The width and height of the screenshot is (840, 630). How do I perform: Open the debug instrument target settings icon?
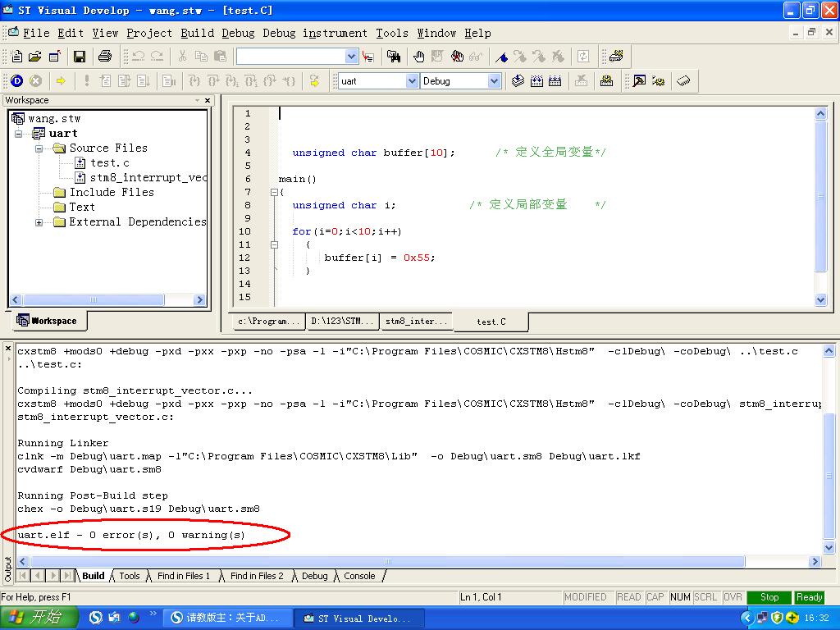point(639,81)
